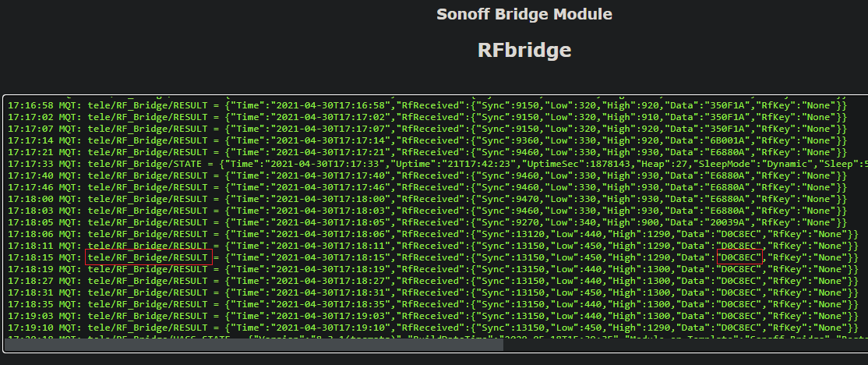Select the log line stamped 17:17:21
This screenshot has width=868, height=365.
tap(427, 152)
